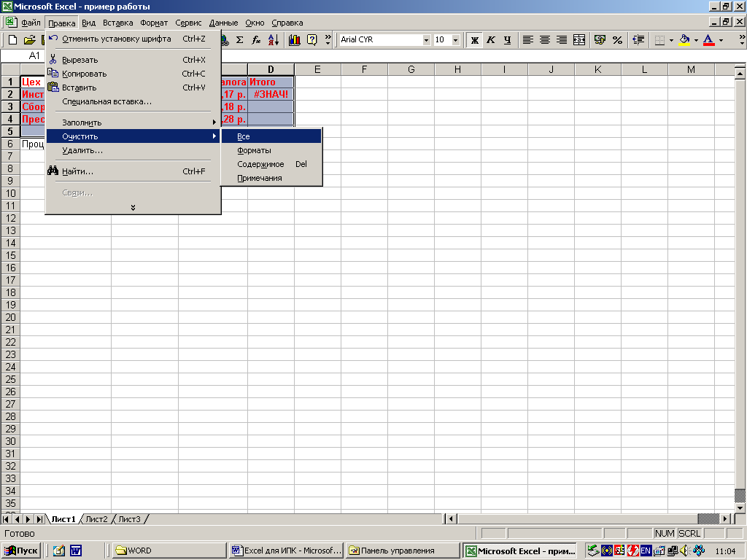The height and width of the screenshot is (560, 747).
Task: Open the Данные menu
Action: coord(223,23)
